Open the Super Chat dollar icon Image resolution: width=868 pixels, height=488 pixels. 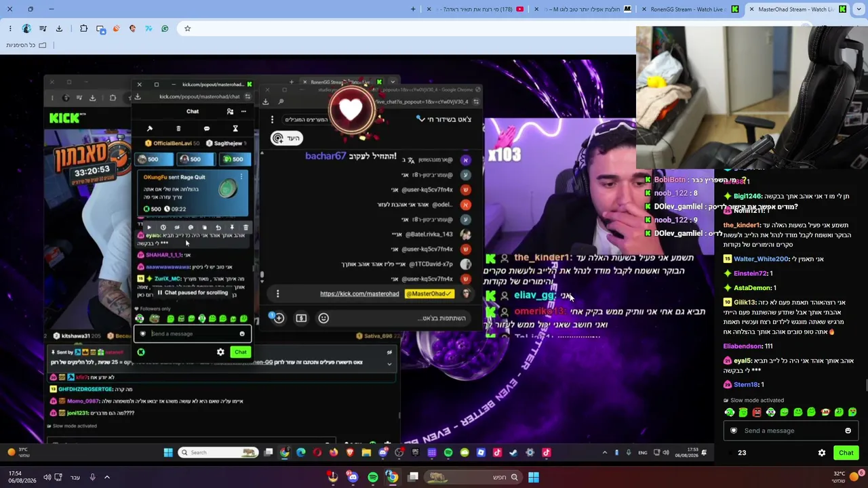click(301, 318)
